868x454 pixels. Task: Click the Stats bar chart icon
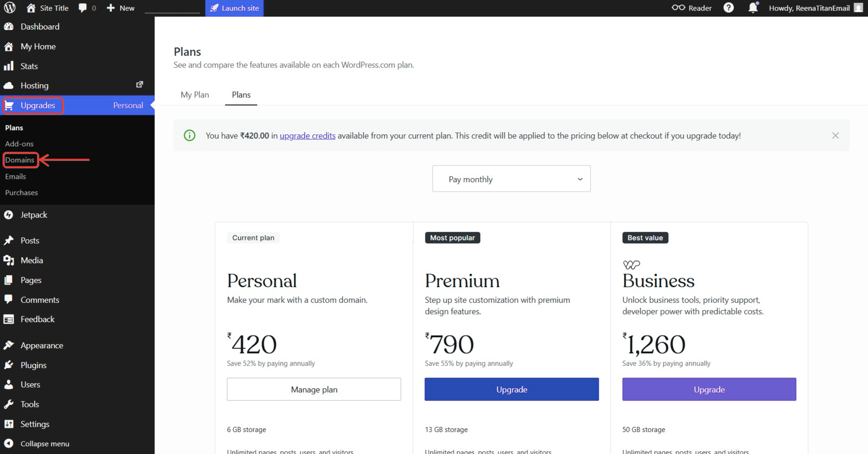(9, 66)
